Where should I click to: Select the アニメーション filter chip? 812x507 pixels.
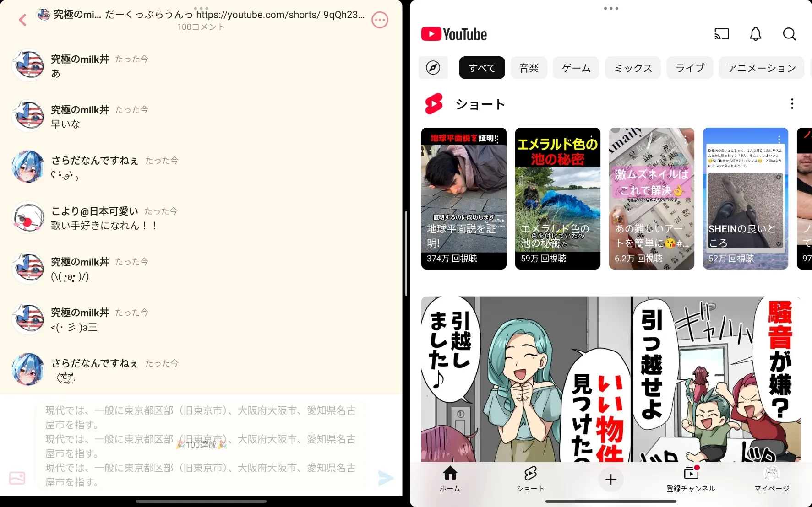coord(762,68)
